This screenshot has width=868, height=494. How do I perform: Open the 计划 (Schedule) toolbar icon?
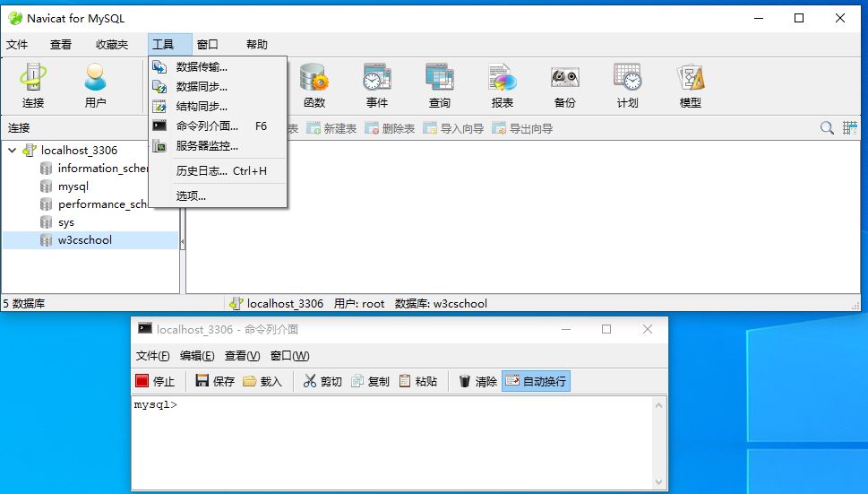click(627, 86)
